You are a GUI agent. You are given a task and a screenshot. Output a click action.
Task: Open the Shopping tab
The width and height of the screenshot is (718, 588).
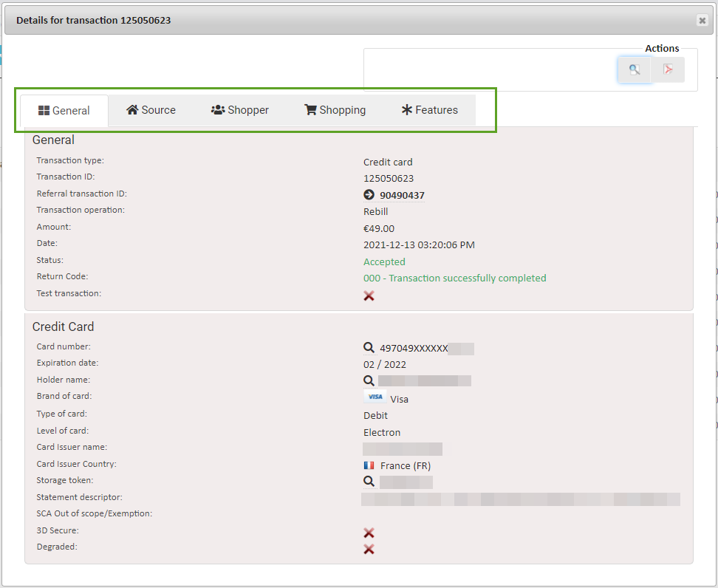pos(335,109)
